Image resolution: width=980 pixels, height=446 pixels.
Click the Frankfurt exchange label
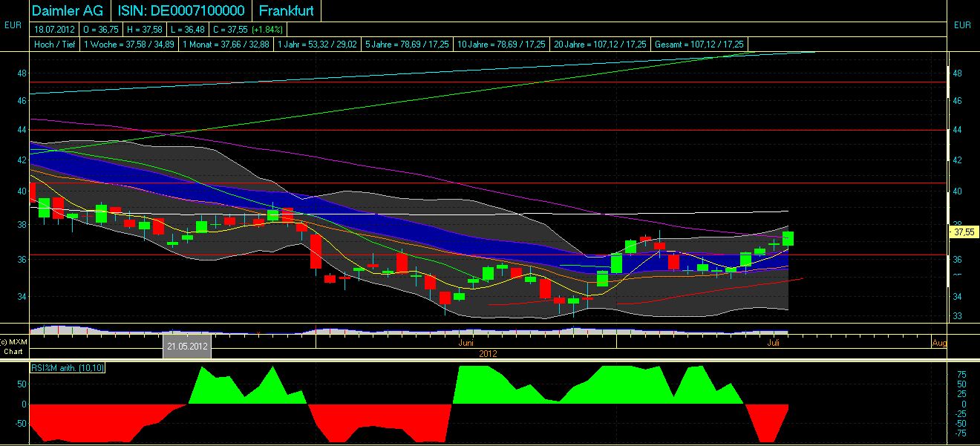[x=286, y=11]
